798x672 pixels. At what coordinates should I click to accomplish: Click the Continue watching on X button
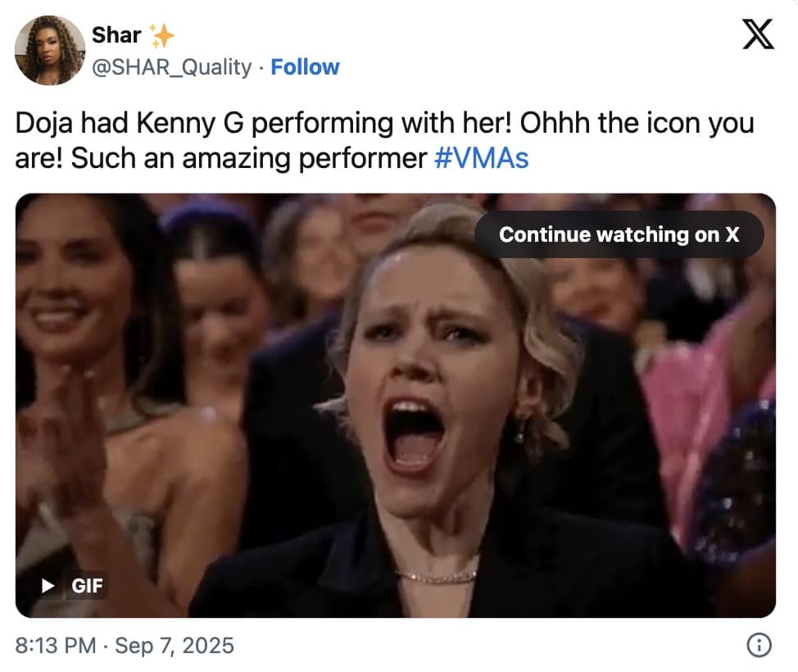tap(620, 234)
